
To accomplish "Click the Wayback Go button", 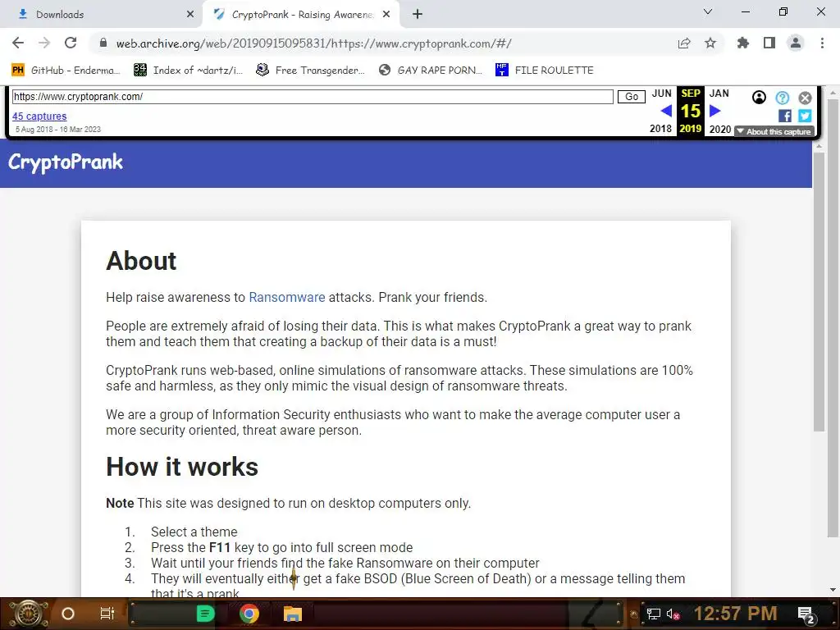I will tap(631, 97).
